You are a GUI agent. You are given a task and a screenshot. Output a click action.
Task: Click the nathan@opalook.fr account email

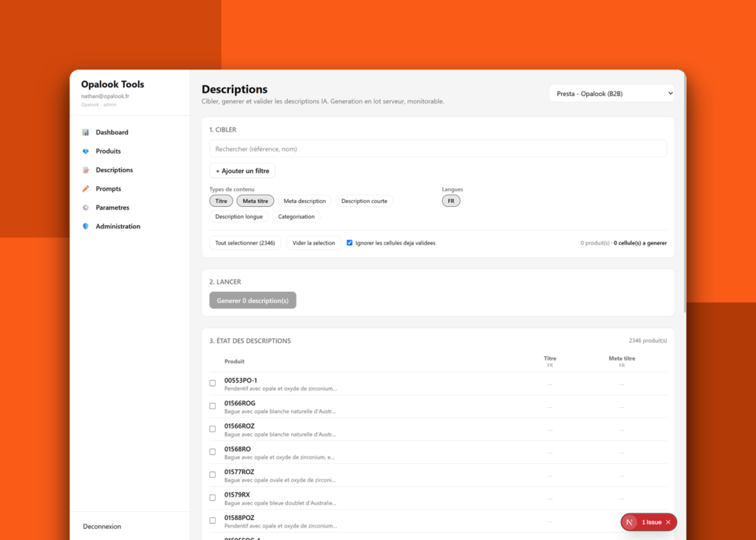[x=105, y=96]
